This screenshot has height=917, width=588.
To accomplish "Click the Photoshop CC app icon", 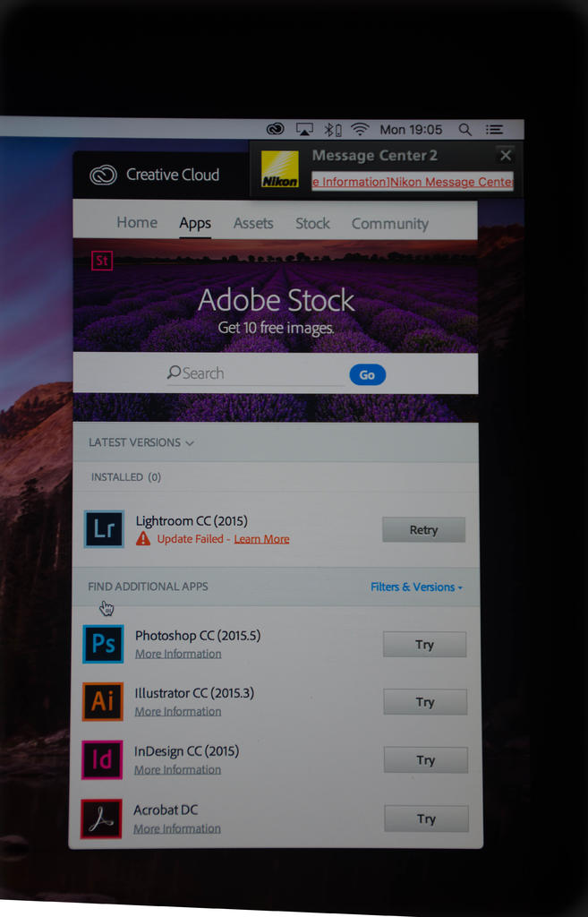I will [103, 644].
